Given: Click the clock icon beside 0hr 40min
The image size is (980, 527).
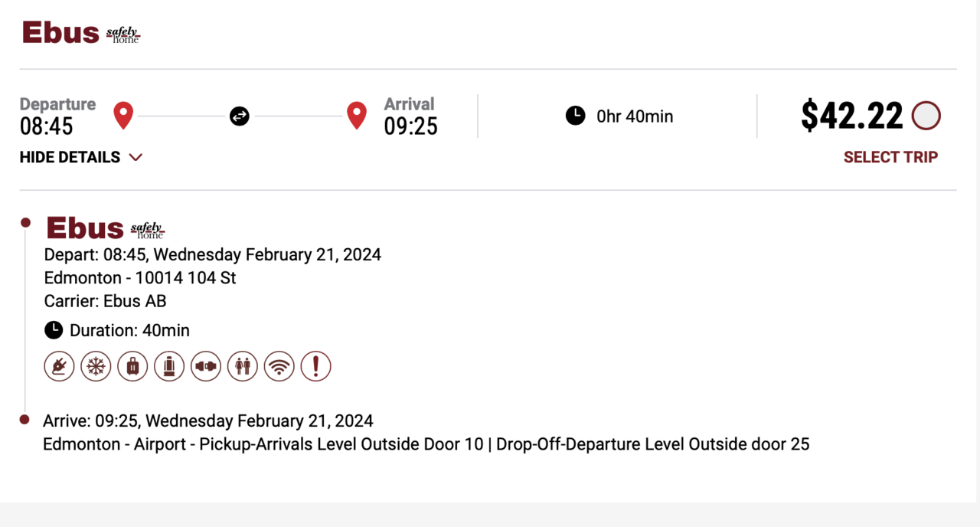Looking at the screenshot, I should [x=575, y=116].
